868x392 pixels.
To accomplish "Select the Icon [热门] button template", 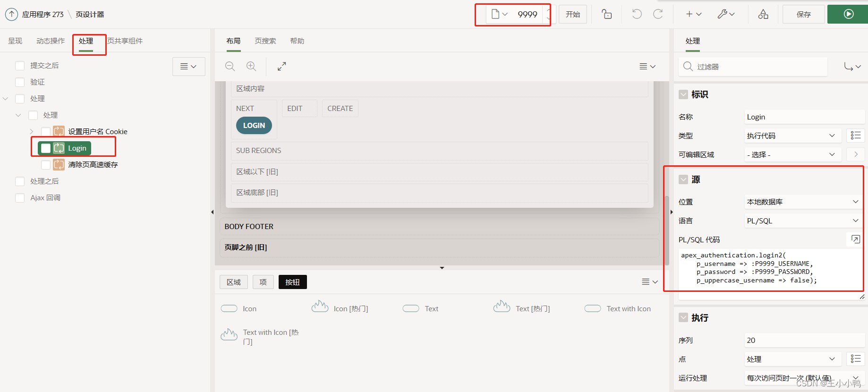I will [x=340, y=308].
